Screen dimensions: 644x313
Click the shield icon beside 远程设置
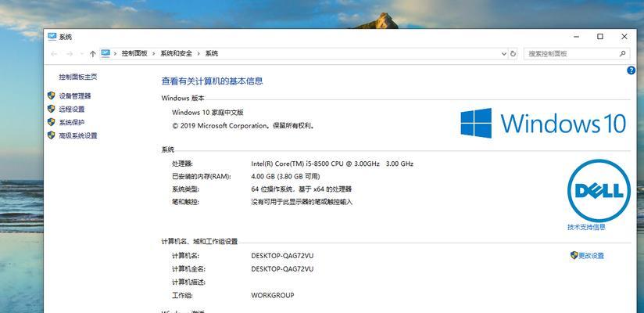click(52, 109)
